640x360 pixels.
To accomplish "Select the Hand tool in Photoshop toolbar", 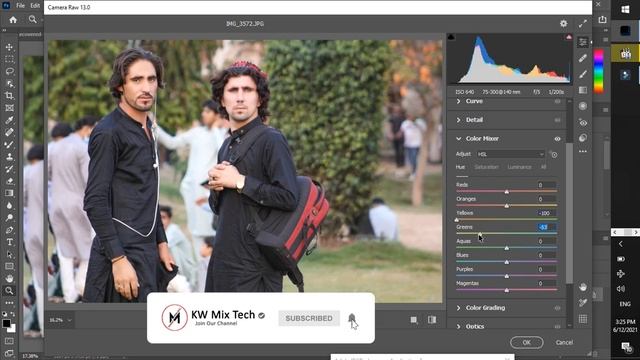I will (x=9, y=278).
